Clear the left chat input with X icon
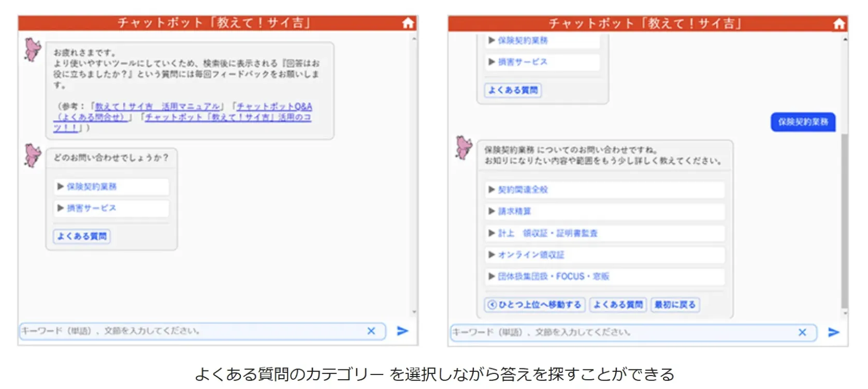The height and width of the screenshot is (389, 868). click(371, 331)
